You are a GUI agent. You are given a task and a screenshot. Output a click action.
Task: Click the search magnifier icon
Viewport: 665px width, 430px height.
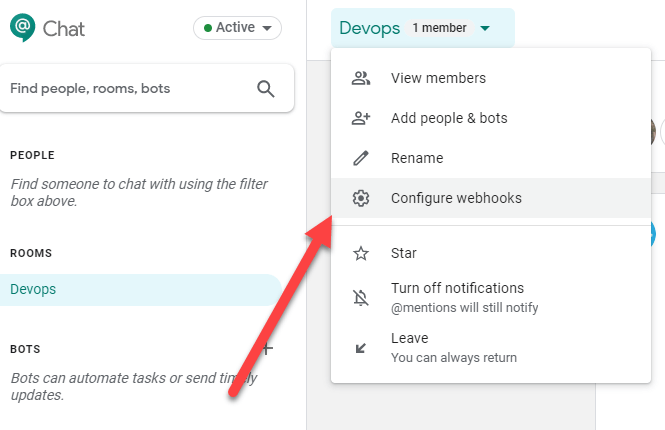point(266,89)
